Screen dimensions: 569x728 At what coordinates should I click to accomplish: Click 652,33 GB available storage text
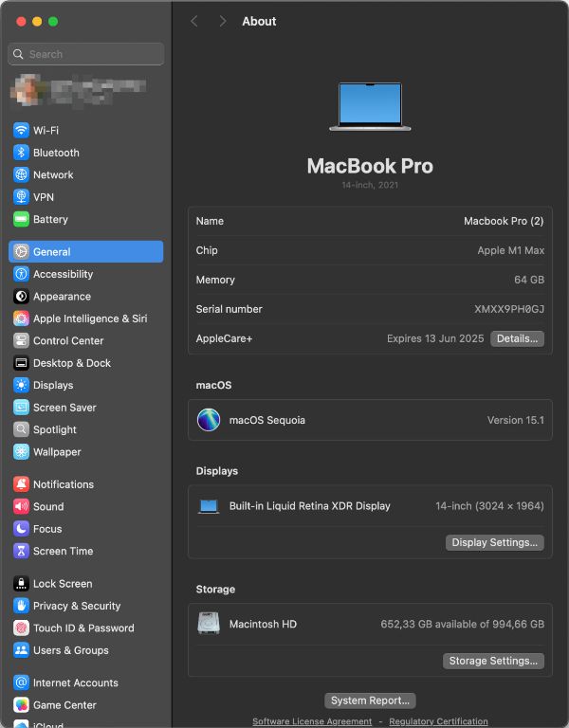462,624
